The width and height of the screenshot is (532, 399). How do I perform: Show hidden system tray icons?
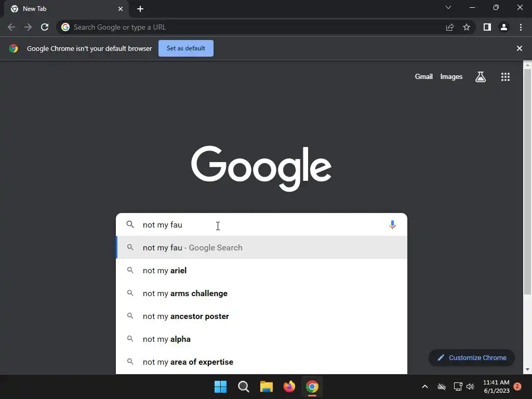pyautogui.click(x=425, y=387)
